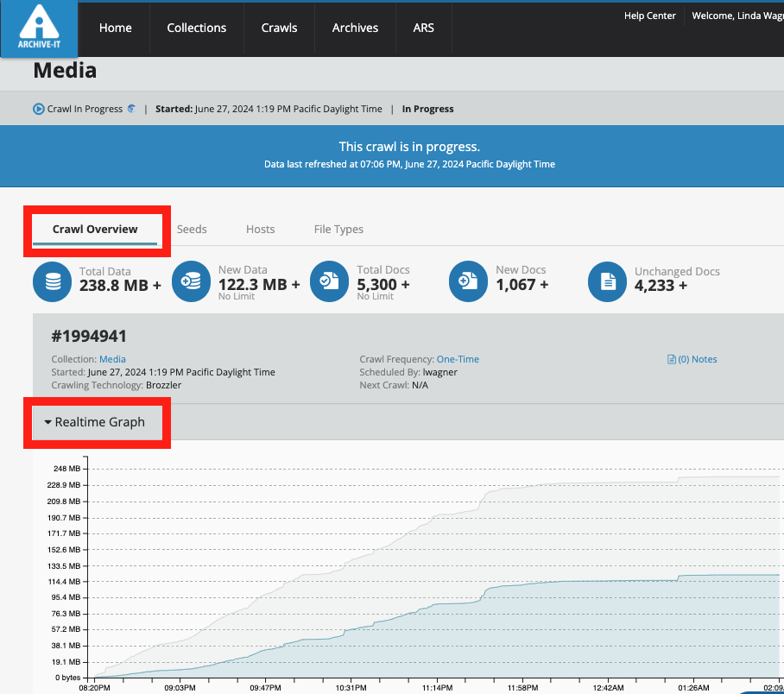
Task: Click the New Docs icon
Action: coord(469,281)
